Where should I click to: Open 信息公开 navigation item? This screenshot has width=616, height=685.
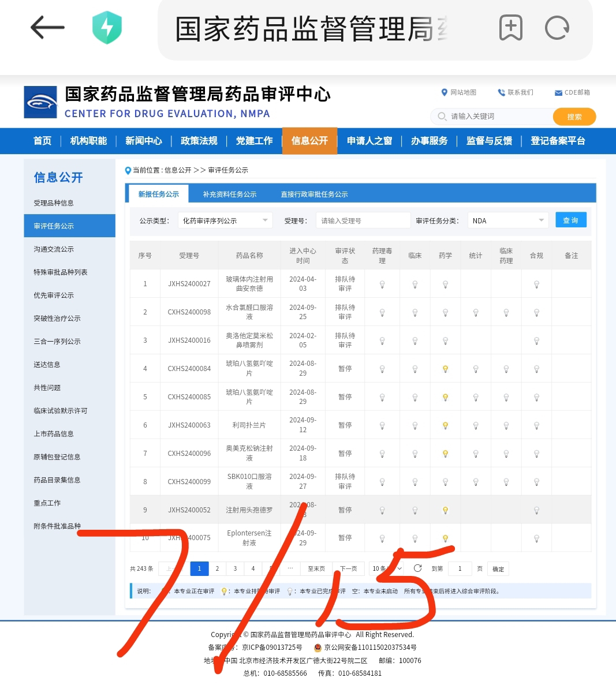pyautogui.click(x=309, y=141)
